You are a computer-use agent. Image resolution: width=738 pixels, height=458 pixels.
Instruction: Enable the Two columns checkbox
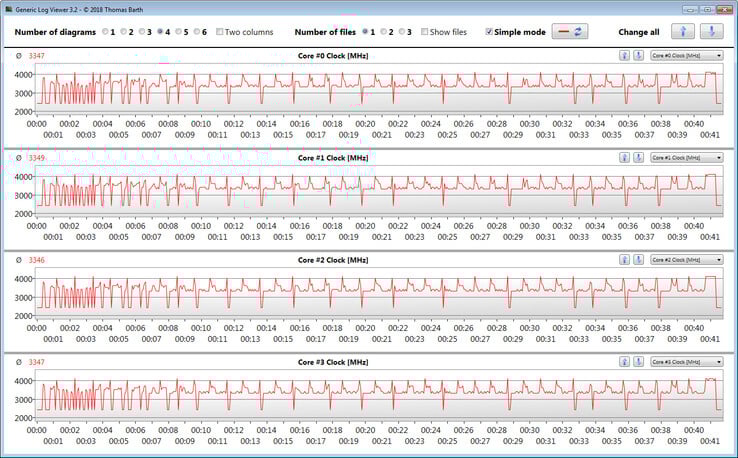pos(219,32)
